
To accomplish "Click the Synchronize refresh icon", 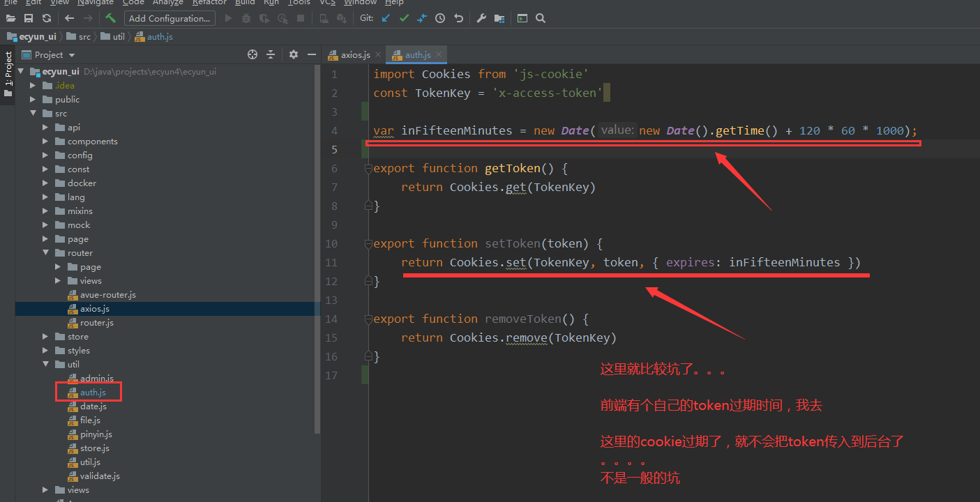I will click(46, 18).
